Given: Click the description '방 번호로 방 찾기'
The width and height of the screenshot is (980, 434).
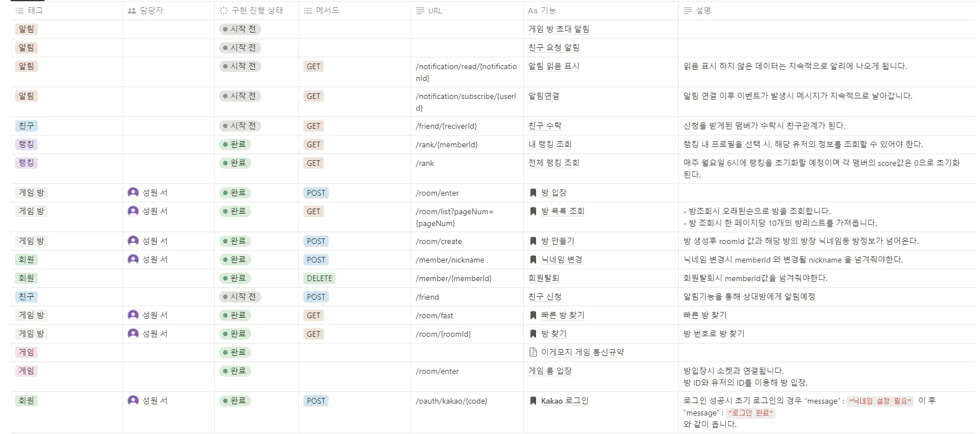Looking at the screenshot, I should [714, 334].
